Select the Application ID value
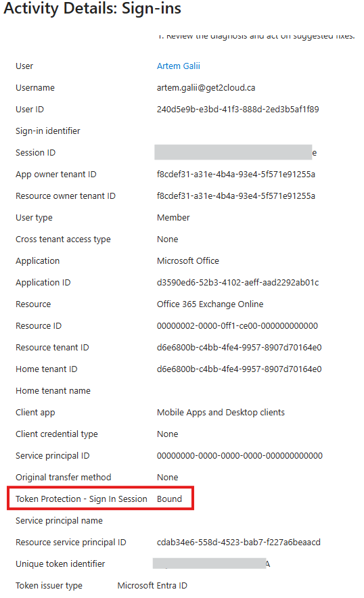Image resolution: width=364 pixels, height=598 pixels. [237, 283]
